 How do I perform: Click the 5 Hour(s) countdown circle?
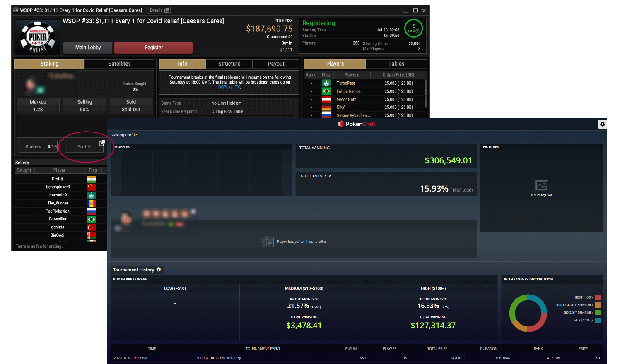click(413, 29)
